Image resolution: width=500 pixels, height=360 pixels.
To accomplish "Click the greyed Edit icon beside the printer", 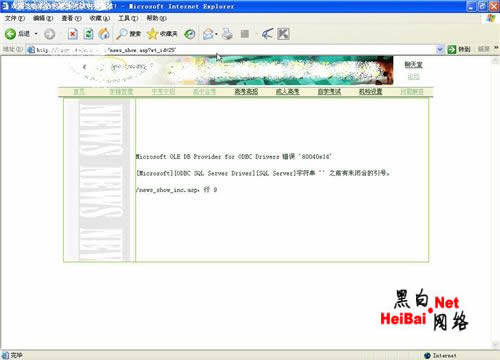I will click(x=245, y=34).
